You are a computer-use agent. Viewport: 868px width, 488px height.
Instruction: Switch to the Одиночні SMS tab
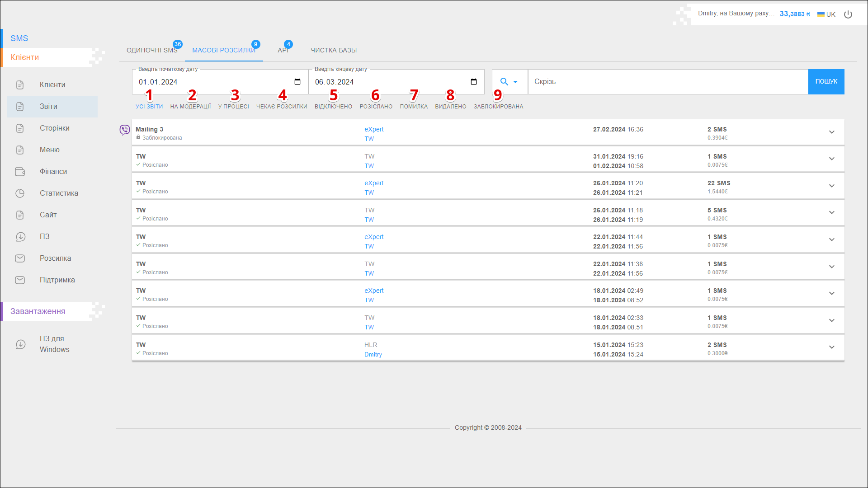coord(152,50)
